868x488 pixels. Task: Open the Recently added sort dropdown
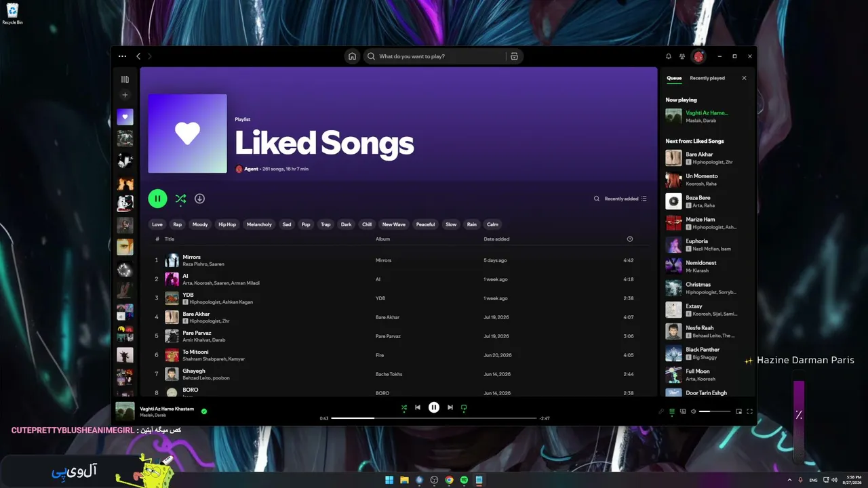[x=625, y=199]
